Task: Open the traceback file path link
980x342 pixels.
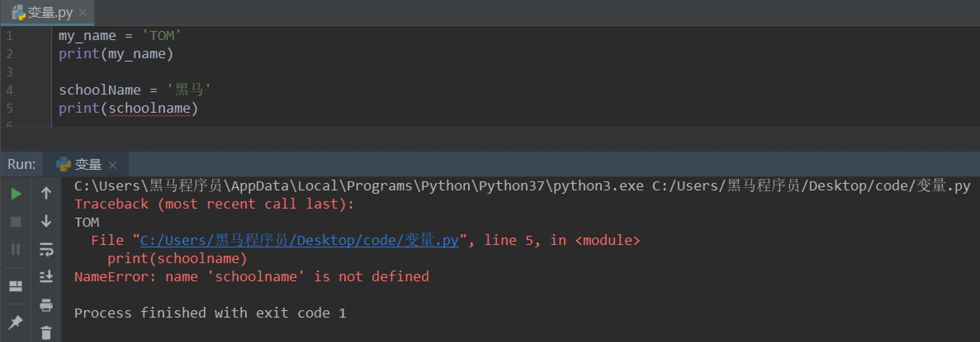Action: (x=299, y=240)
